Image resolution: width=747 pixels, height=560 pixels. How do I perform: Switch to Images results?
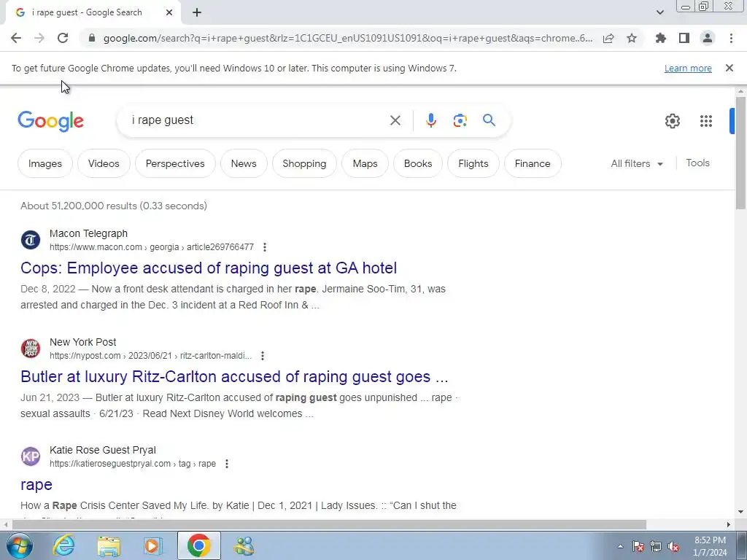[45, 163]
